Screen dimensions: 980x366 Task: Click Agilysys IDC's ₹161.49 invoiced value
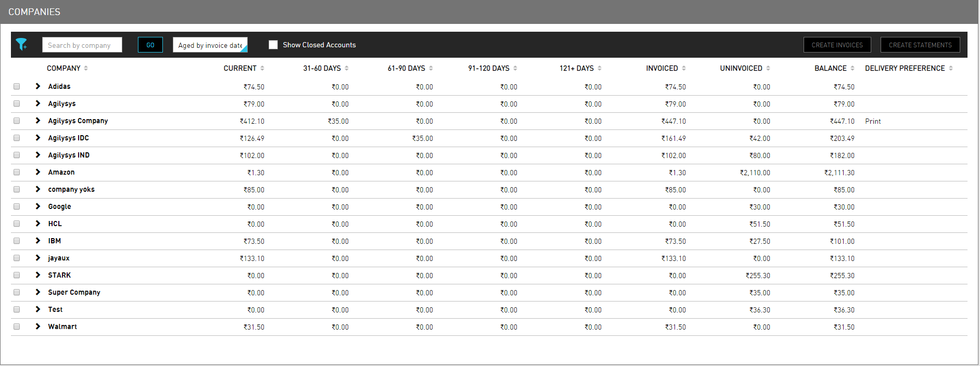673,138
